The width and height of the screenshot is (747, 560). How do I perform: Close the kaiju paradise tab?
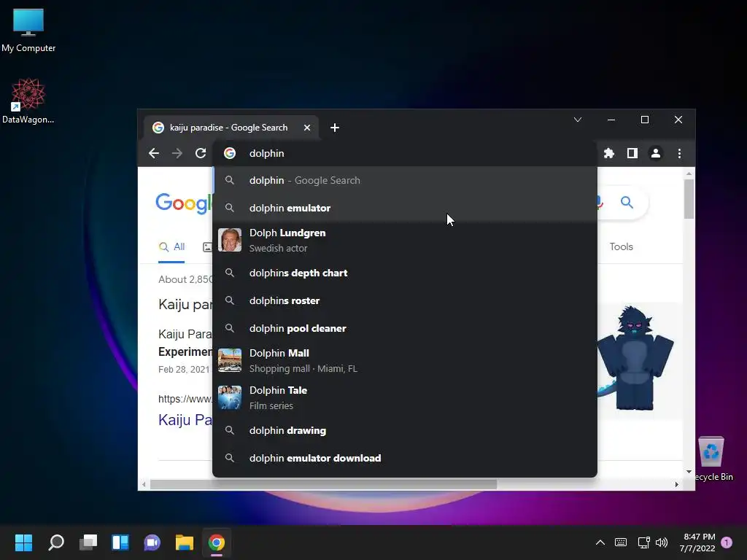pos(307,128)
